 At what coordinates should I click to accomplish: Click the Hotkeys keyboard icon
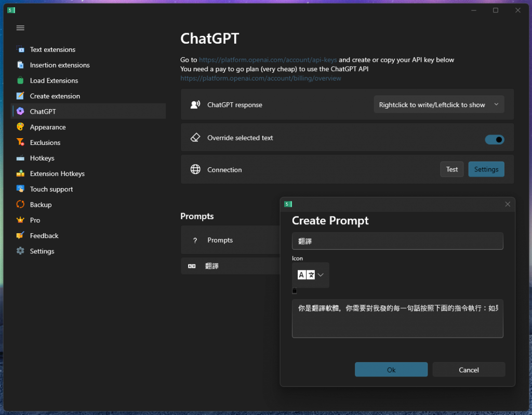click(x=20, y=158)
